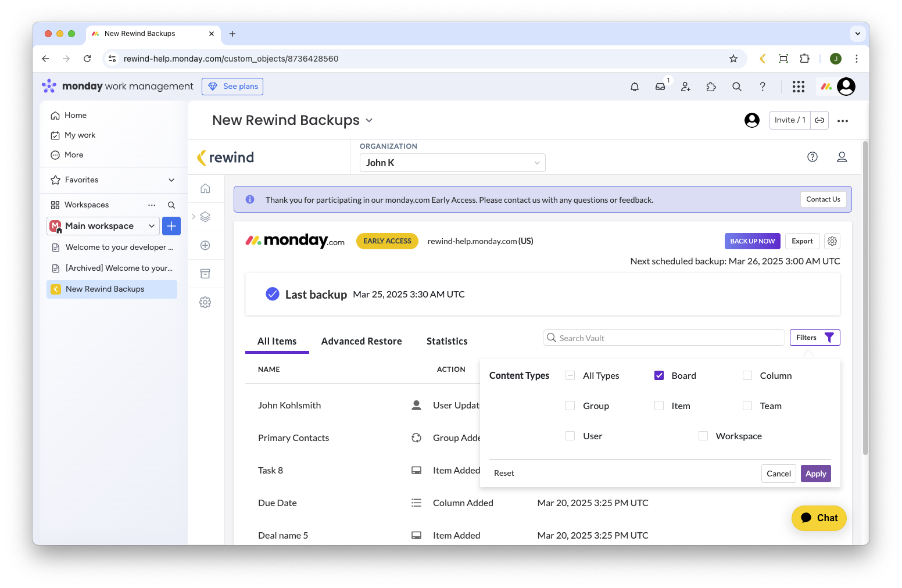The width and height of the screenshot is (902, 588).
Task: Click the profile avatar in monday header
Action: (846, 87)
